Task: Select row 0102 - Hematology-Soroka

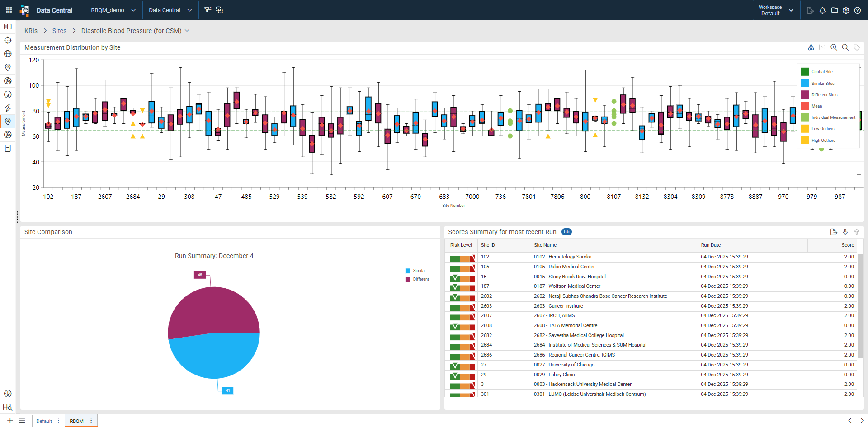Action: click(651, 257)
